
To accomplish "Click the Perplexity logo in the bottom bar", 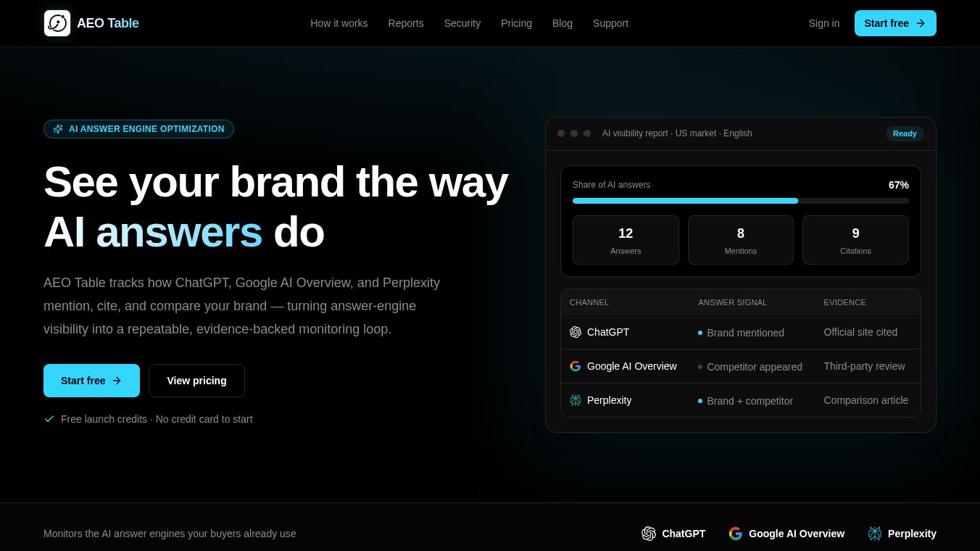I will click(875, 534).
